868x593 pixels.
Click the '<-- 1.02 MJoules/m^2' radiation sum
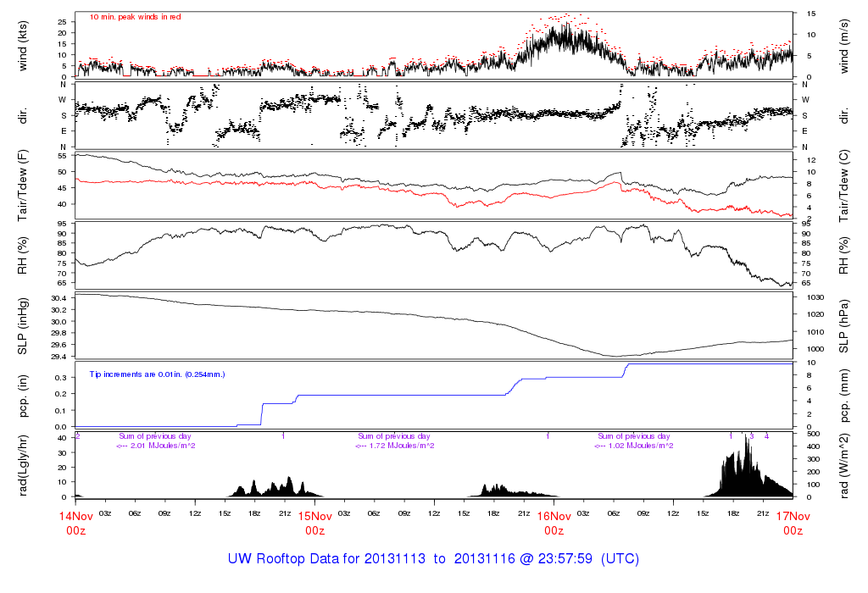[x=634, y=446]
